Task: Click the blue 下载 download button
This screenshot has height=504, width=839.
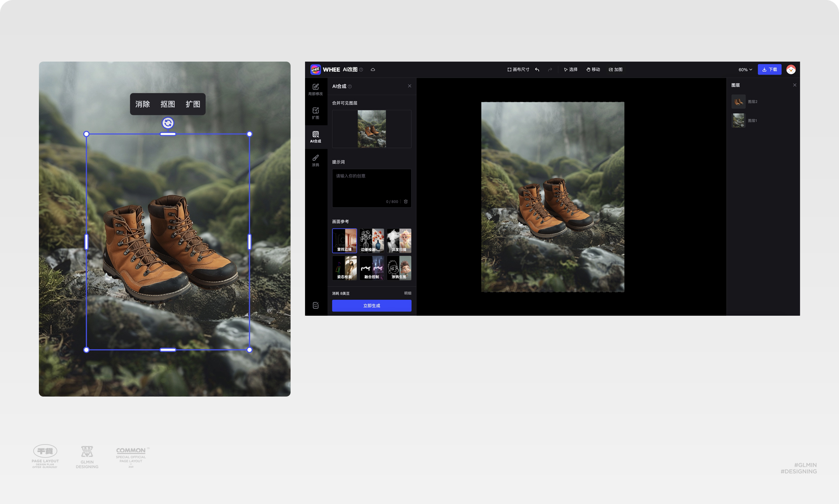Action: (x=769, y=69)
